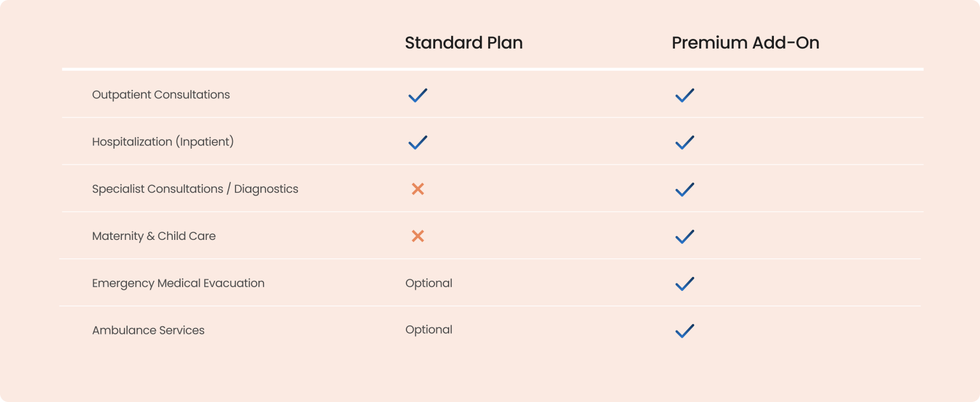Click Premium checkmark for Ambulance Services

click(x=685, y=331)
